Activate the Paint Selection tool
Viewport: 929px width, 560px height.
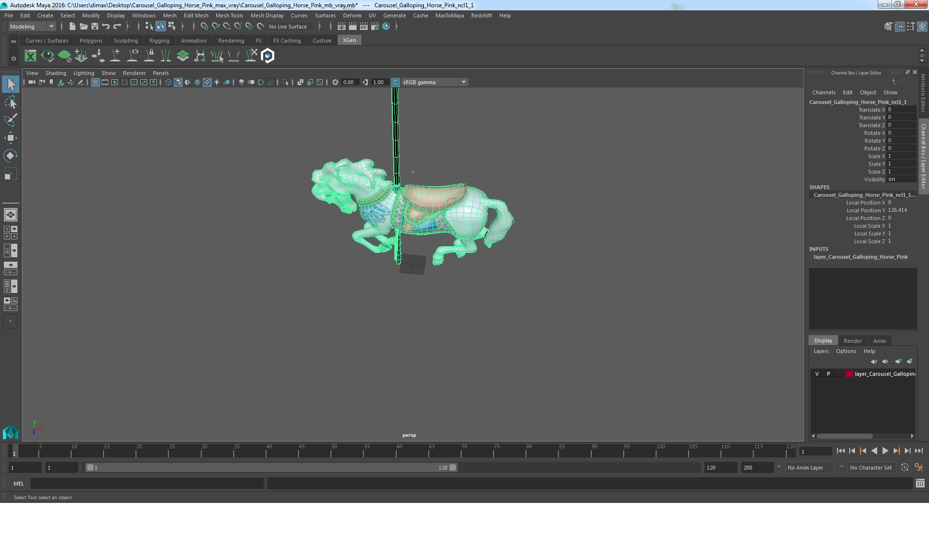10,120
